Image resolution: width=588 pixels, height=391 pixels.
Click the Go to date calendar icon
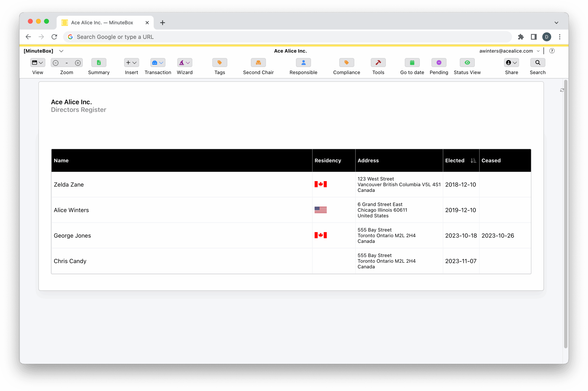pos(412,63)
